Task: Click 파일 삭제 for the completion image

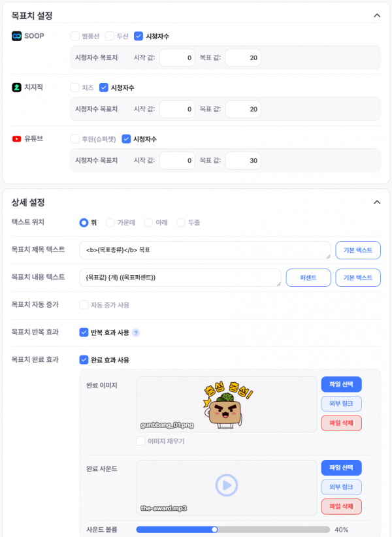Action: pyautogui.click(x=341, y=423)
